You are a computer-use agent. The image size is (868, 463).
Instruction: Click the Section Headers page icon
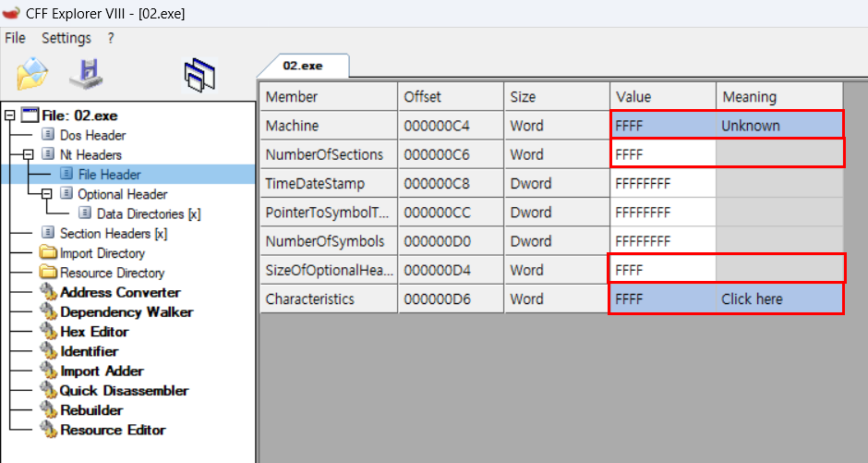point(48,233)
